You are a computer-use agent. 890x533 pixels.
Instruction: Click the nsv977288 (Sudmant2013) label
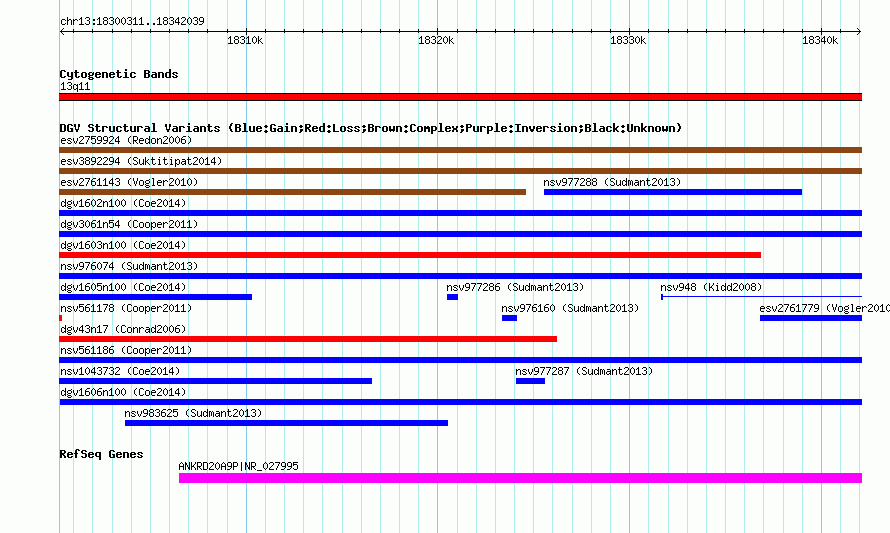[612, 182]
